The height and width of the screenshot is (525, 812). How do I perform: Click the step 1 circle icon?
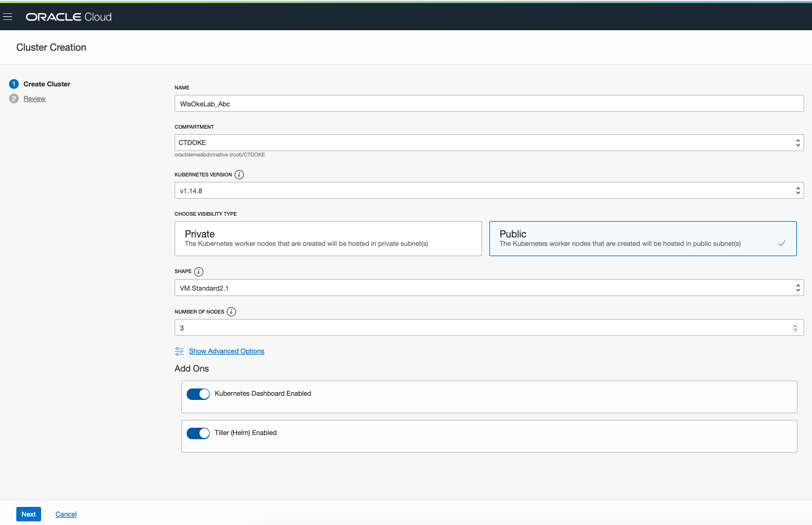click(x=14, y=84)
